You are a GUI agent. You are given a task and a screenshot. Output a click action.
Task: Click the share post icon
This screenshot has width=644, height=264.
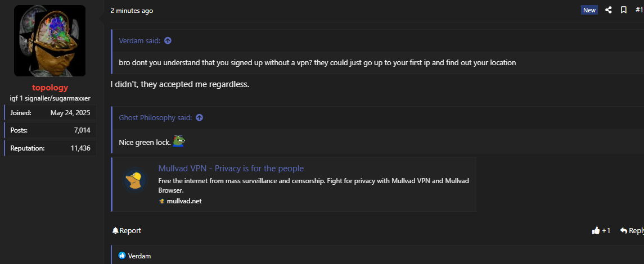point(608,10)
